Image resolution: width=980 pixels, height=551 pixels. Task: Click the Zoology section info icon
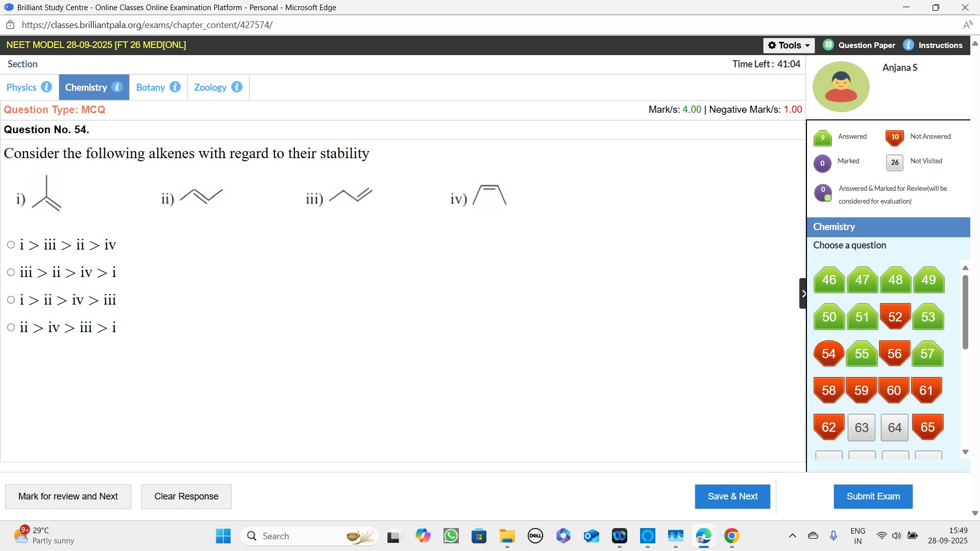coord(237,87)
